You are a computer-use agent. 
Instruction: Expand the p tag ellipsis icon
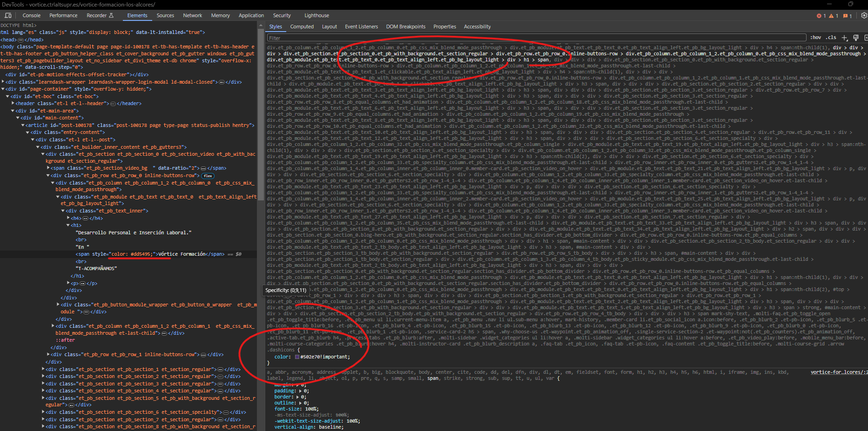tap(83, 283)
